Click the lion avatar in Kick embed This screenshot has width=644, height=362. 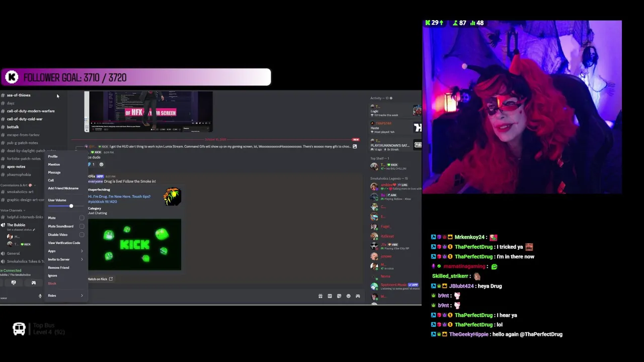172,197
